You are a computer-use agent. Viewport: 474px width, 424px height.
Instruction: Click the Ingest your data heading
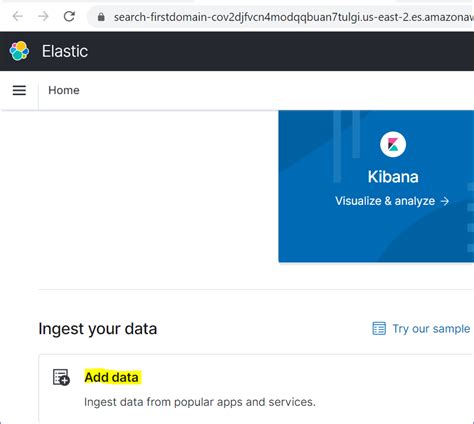click(98, 329)
